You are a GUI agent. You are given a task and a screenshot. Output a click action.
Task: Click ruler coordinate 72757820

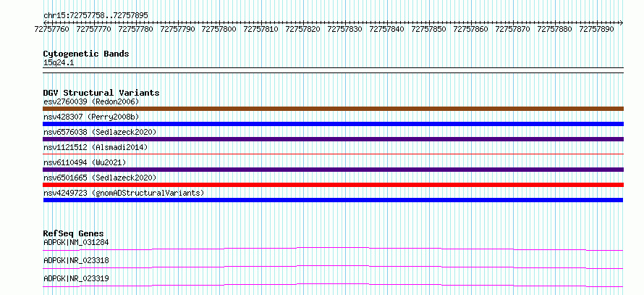[303, 29]
